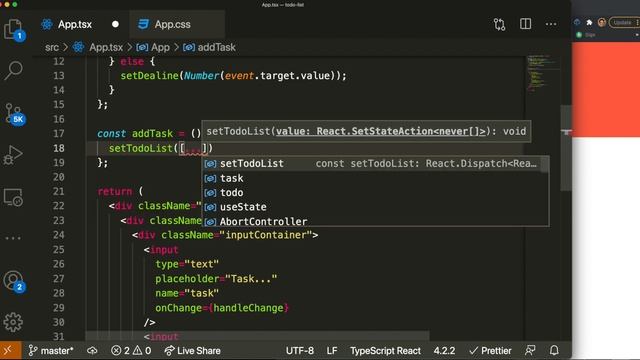Image resolution: width=640 pixels, height=360 pixels.
Task: Click the browser profile avatar
Action: [602, 22]
